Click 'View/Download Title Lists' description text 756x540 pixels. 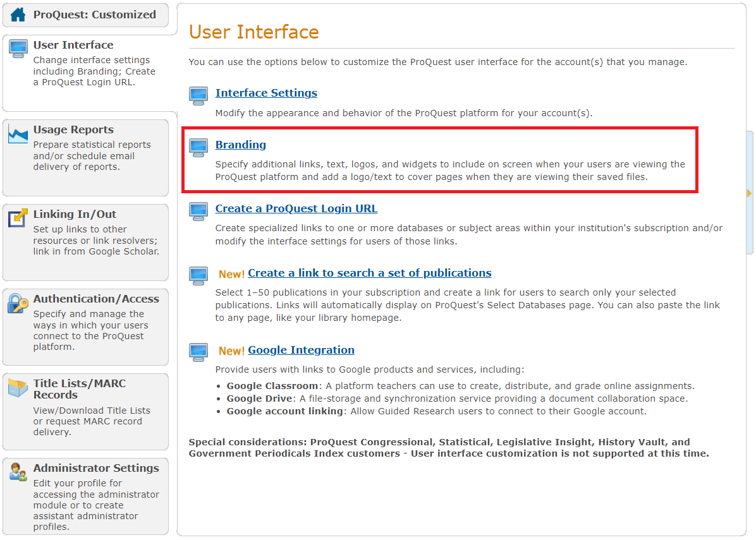pos(92,421)
